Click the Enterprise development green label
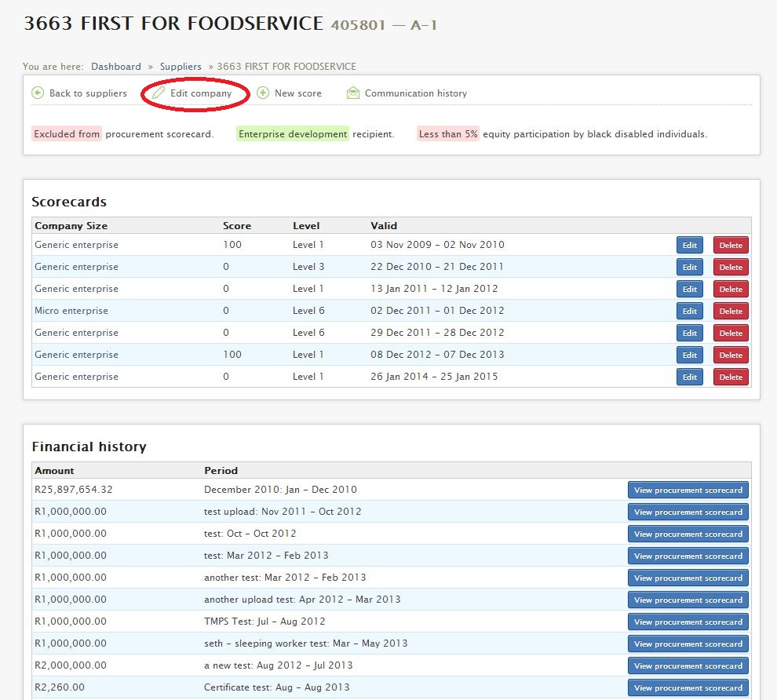This screenshot has height=700, width=777. (293, 133)
